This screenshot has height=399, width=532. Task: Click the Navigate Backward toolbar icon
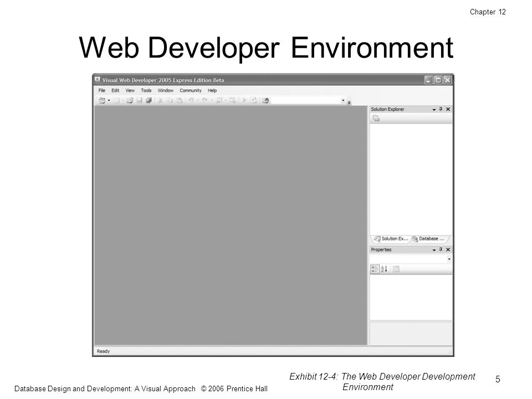tap(219, 100)
